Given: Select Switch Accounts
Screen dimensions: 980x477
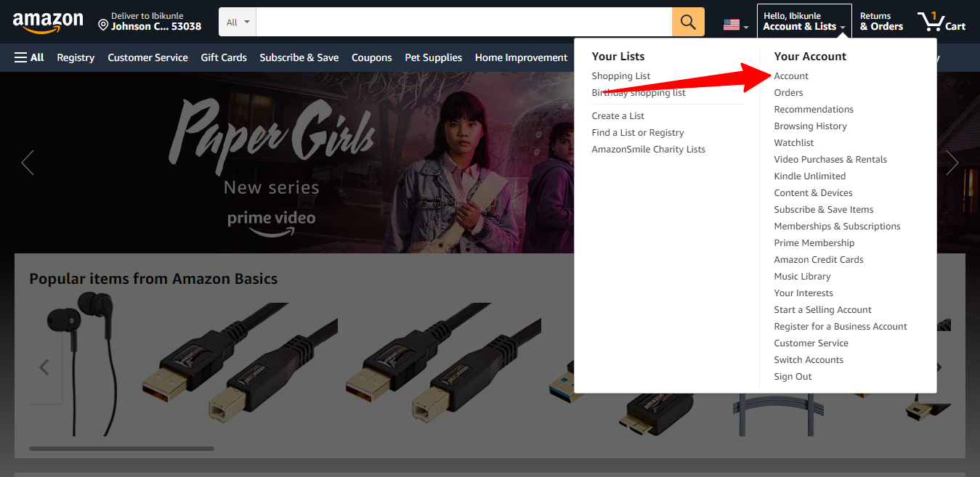Looking at the screenshot, I should pyautogui.click(x=809, y=360).
